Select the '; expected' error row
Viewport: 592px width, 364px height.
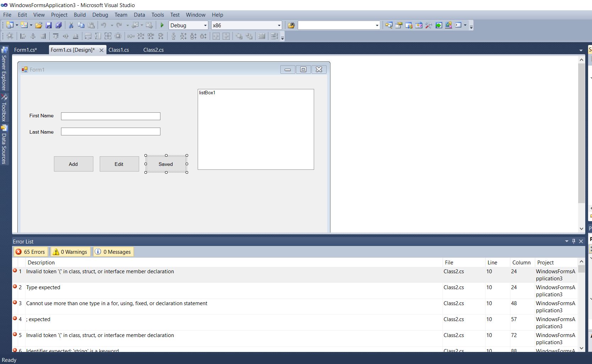295,323
